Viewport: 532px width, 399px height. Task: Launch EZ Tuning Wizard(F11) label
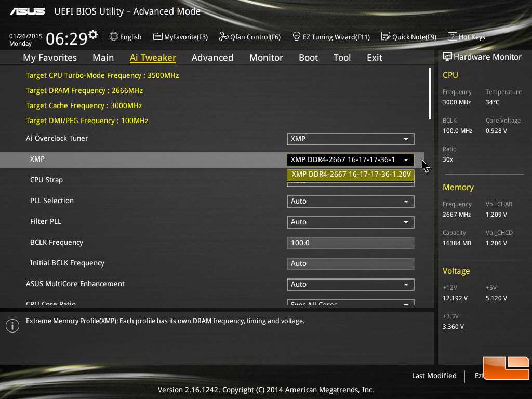336,37
